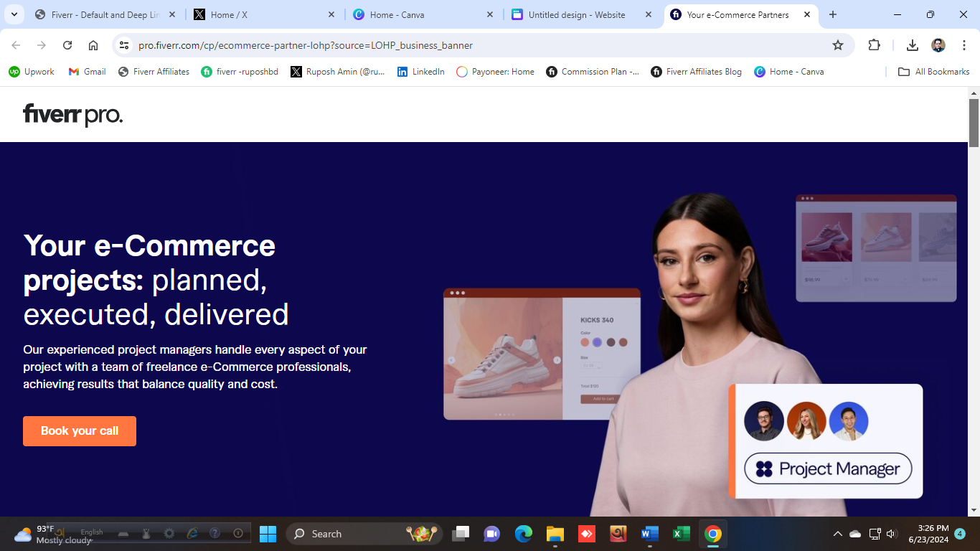Bookmark this page with the star icon
The width and height of the screenshot is (980, 551).
(837, 45)
